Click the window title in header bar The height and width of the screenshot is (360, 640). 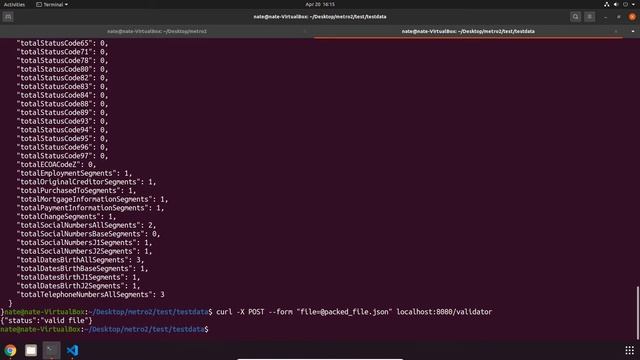(320, 17)
